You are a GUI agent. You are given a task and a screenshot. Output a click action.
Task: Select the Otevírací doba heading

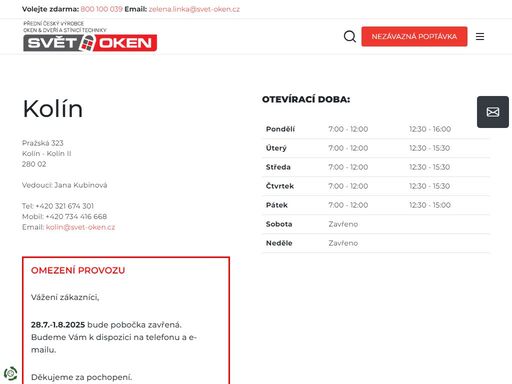point(306,99)
